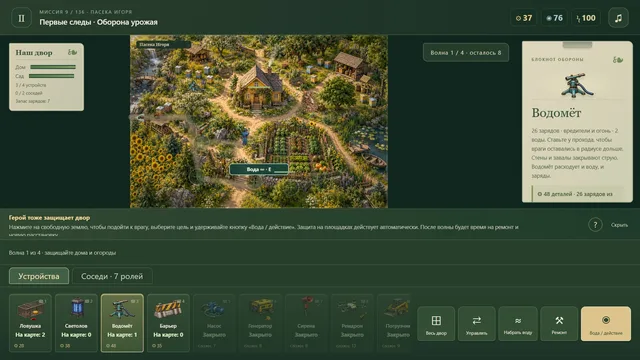Image resolution: width=640 pixels, height=360 pixels.
Task: Click the locked Сирена device card
Action: point(306,323)
